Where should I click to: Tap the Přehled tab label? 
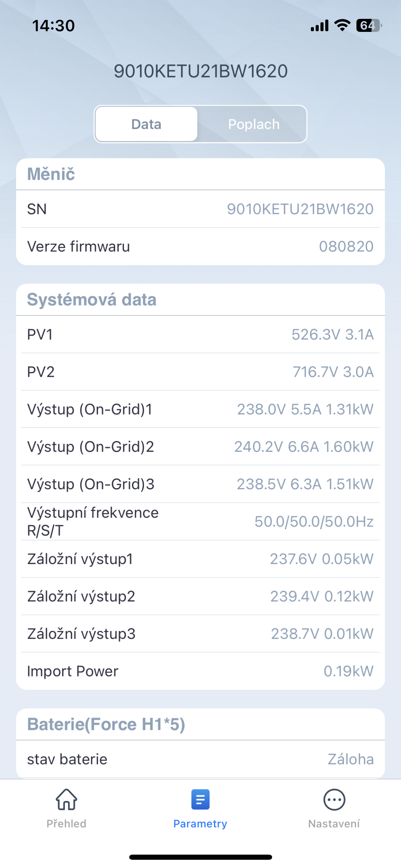(x=66, y=824)
